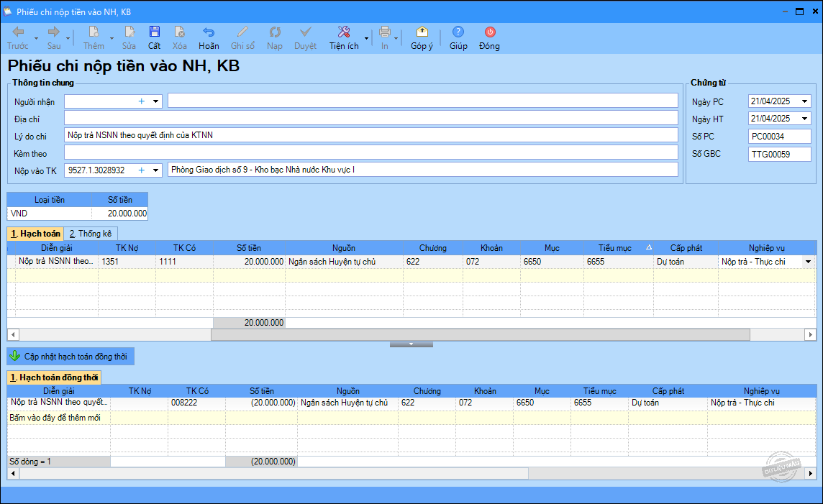Click the Mục 6650 cell in Hạch toán row

click(x=552, y=261)
